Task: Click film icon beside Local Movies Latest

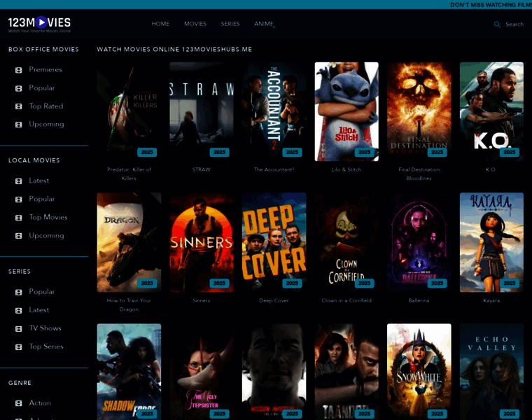Action: coord(19,181)
